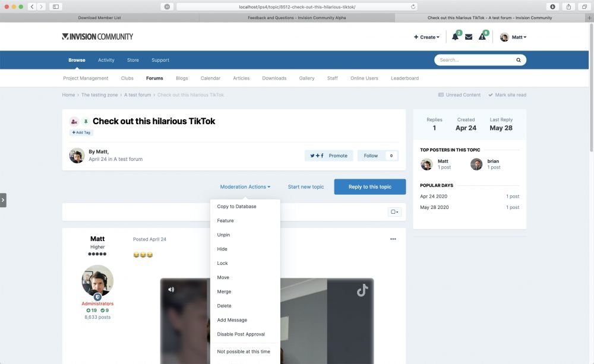Switch to the Activity tab
The height and width of the screenshot is (364, 594).
(106, 60)
